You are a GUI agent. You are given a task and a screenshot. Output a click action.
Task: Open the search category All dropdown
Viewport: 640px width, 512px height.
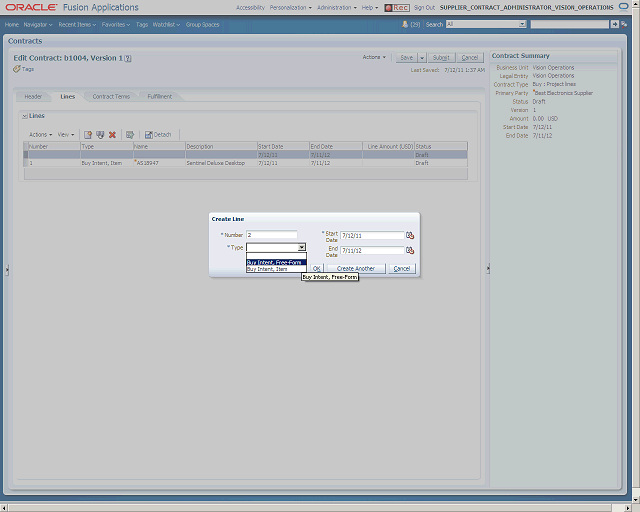click(x=522, y=24)
